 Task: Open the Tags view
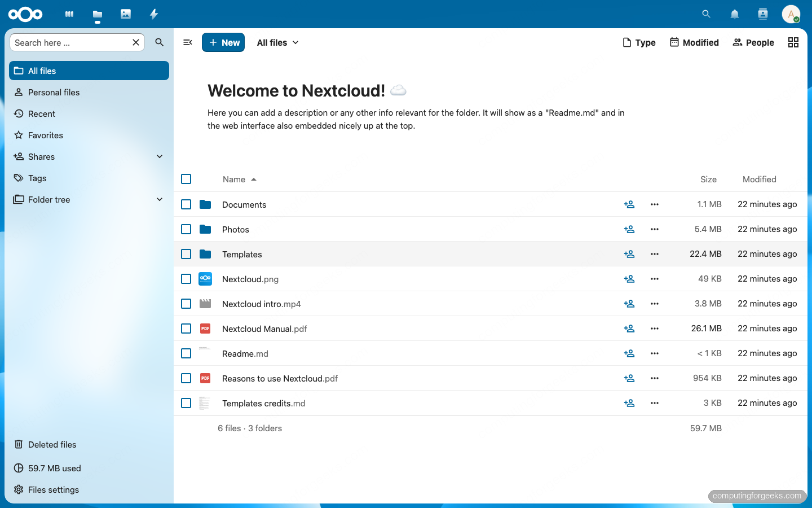click(89, 178)
